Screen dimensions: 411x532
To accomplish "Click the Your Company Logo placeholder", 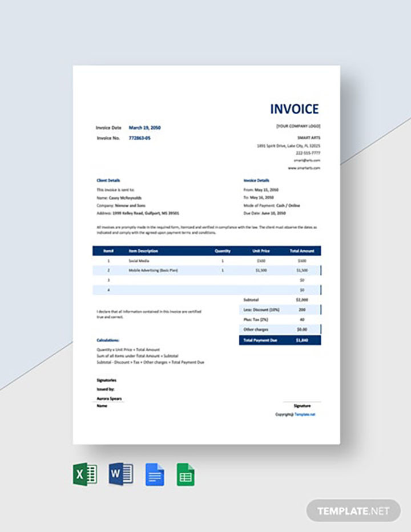I will pos(298,126).
